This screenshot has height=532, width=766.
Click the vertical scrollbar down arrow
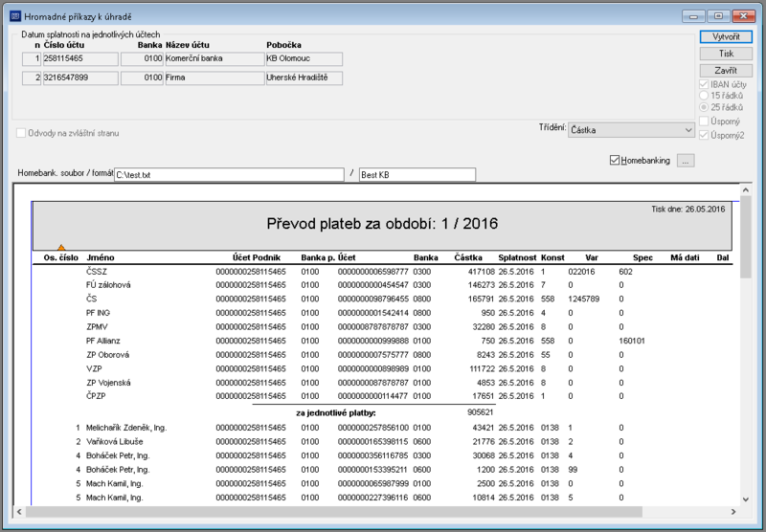coord(746,499)
